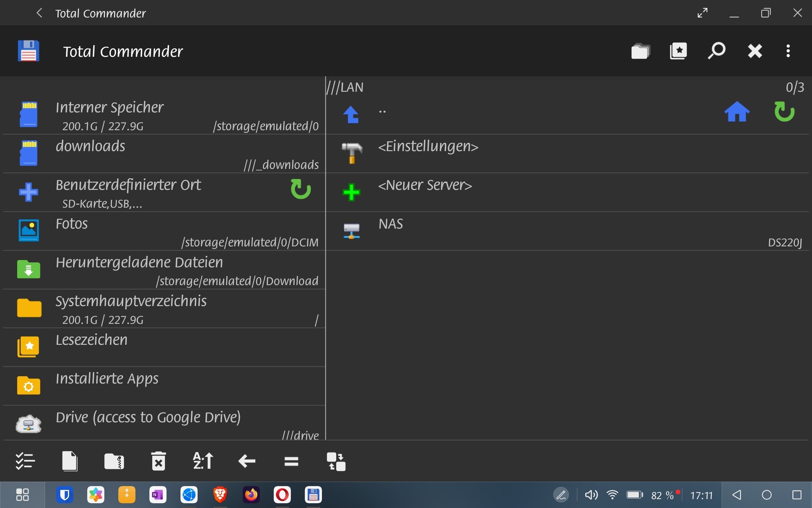The height and width of the screenshot is (508, 812).
Task: Click the volume speaker icon in taskbar
Action: pos(591,495)
